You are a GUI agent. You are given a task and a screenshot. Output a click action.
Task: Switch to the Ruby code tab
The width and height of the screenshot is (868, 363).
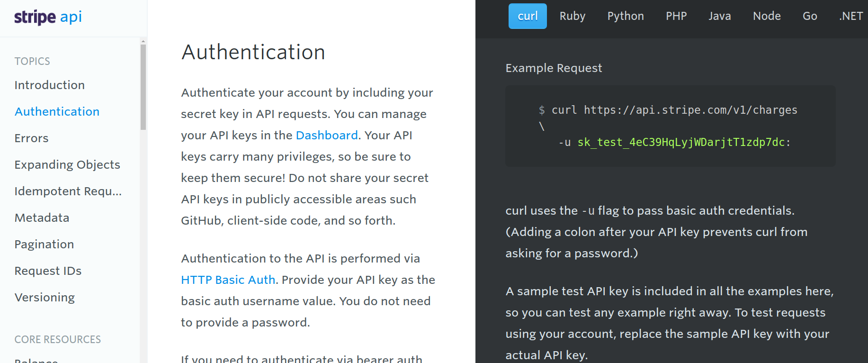(x=573, y=16)
